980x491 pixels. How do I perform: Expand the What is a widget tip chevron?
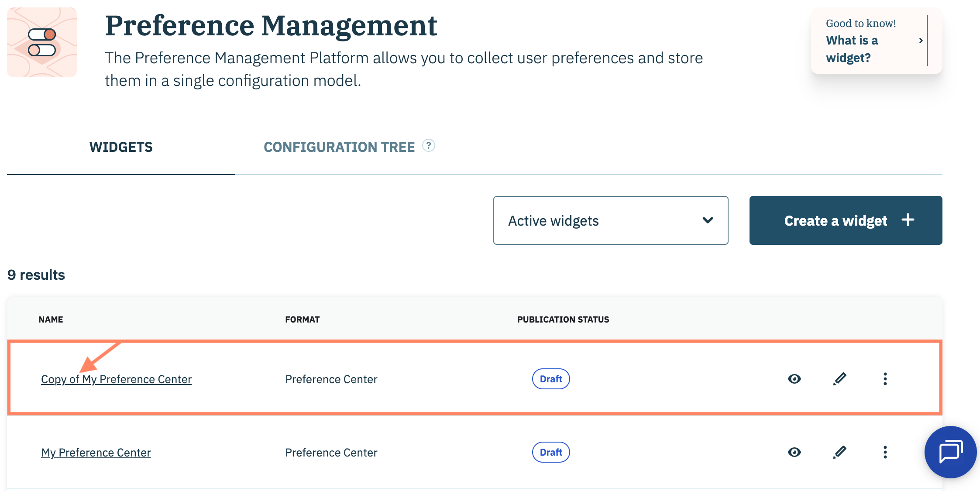click(921, 41)
